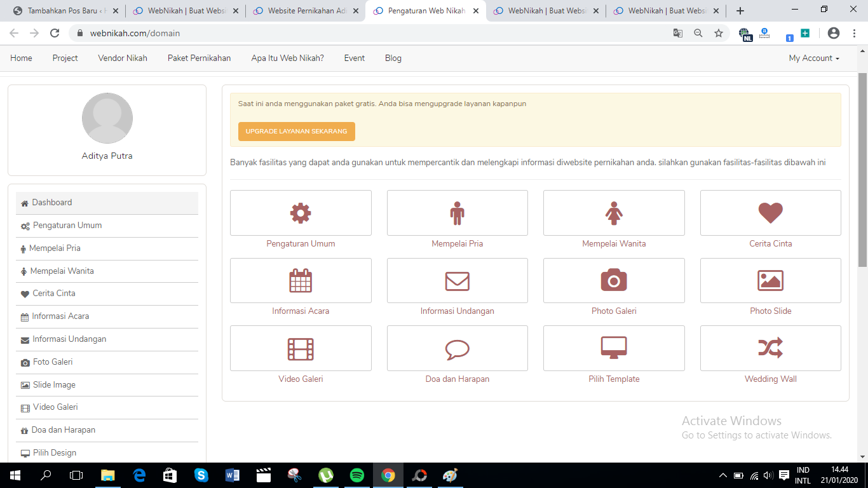This screenshot has height=488, width=868.
Task: Open Photo Galeri via the camera icon
Action: [613, 280]
